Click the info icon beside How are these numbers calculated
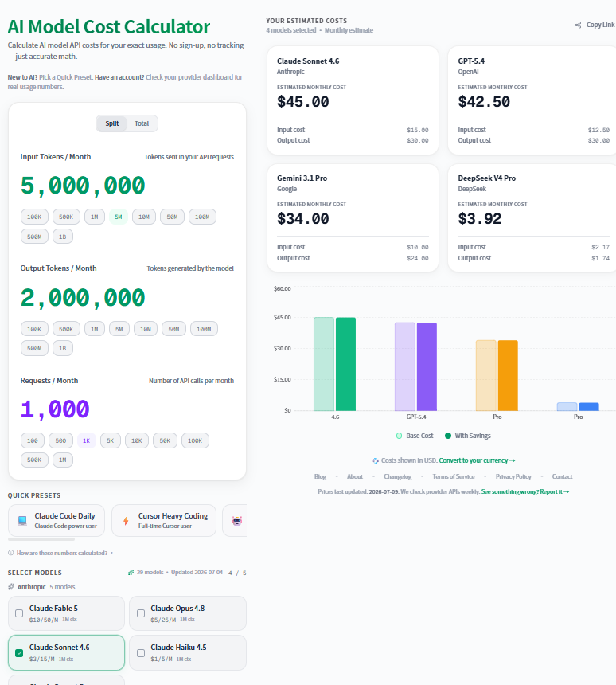Viewport: 616px width, 685px height. point(11,553)
